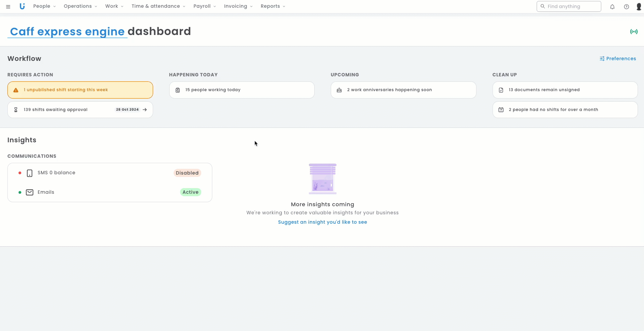644x331 pixels.
Task: Open workflow Preferences
Action: [x=618, y=59]
